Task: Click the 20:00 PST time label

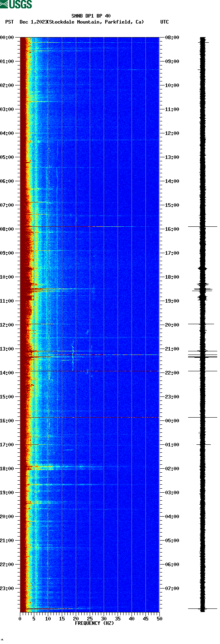Action: [7, 517]
